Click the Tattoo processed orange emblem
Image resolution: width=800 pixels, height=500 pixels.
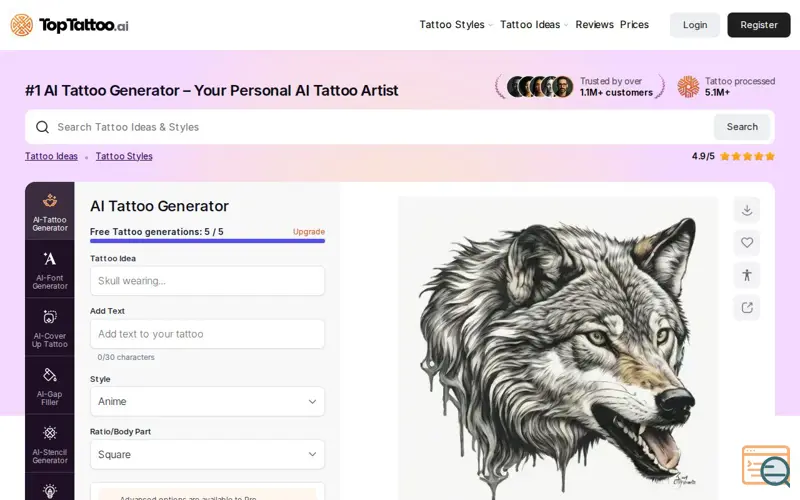click(688, 87)
